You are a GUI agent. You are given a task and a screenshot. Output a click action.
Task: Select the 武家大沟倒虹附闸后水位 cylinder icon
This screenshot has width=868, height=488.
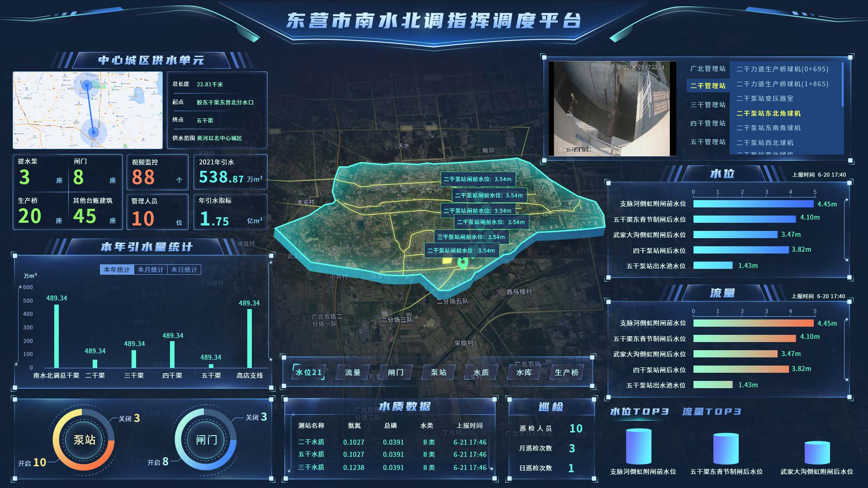(x=817, y=452)
